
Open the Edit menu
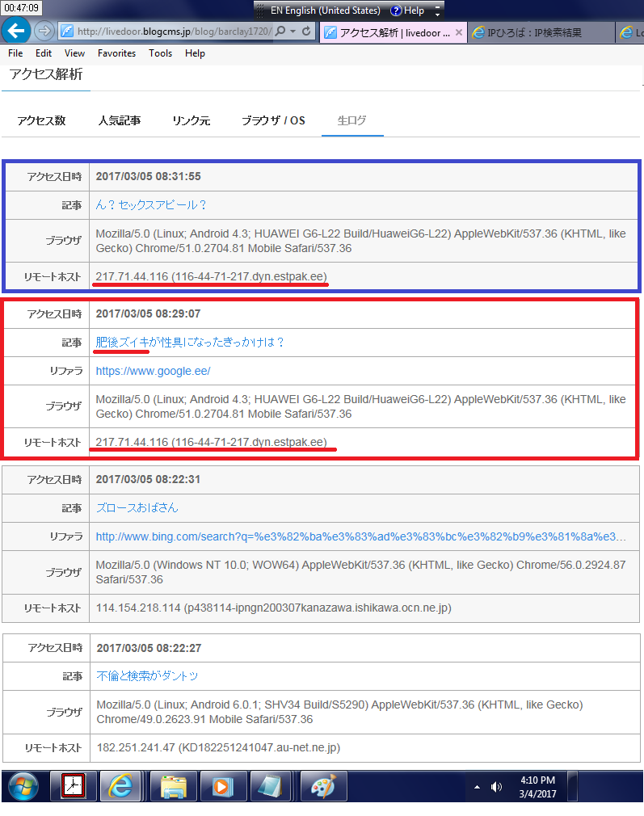[44, 53]
